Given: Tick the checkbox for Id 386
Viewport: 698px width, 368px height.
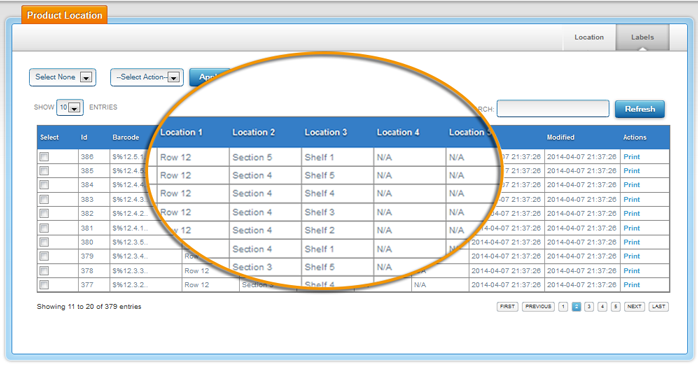Looking at the screenshot, I should (44, 157).
